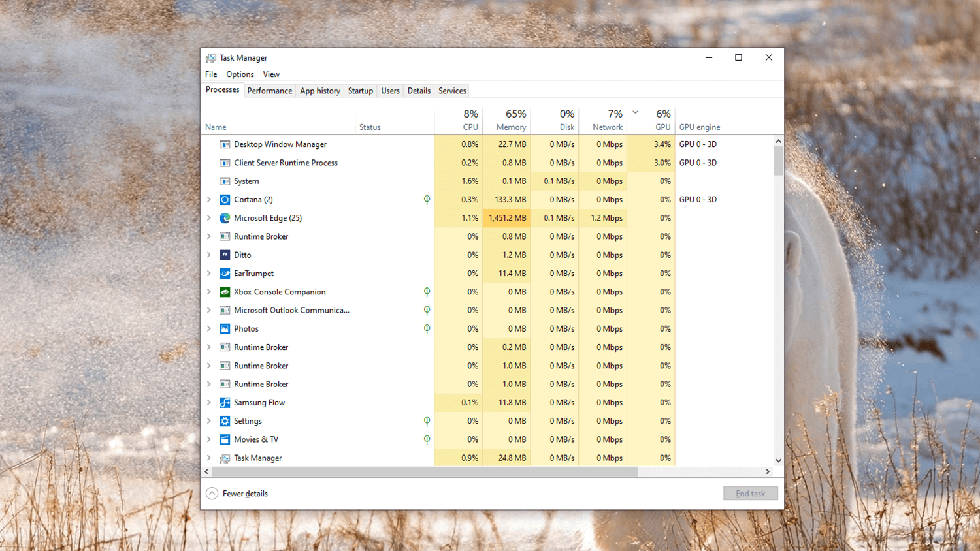The image size is (980, 551).
Task: Click Fewer details to collapse view
Action: (x=237, y=494)
